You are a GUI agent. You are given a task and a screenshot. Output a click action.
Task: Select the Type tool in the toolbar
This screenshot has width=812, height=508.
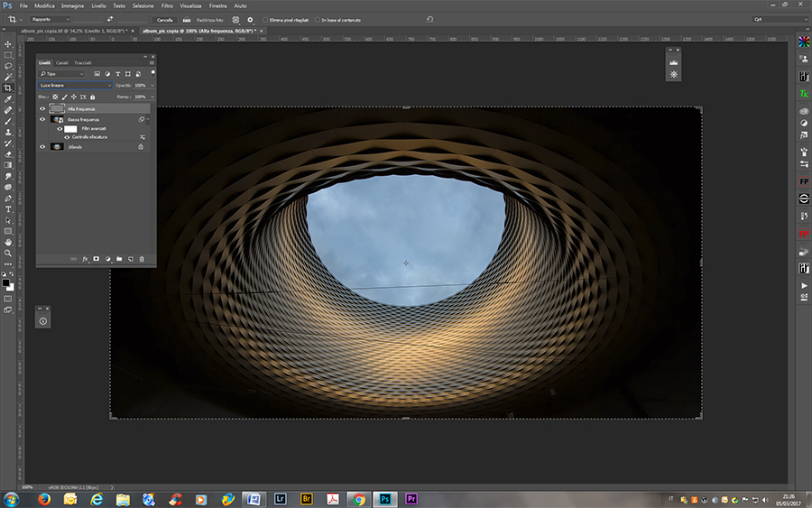click(8, 209)
